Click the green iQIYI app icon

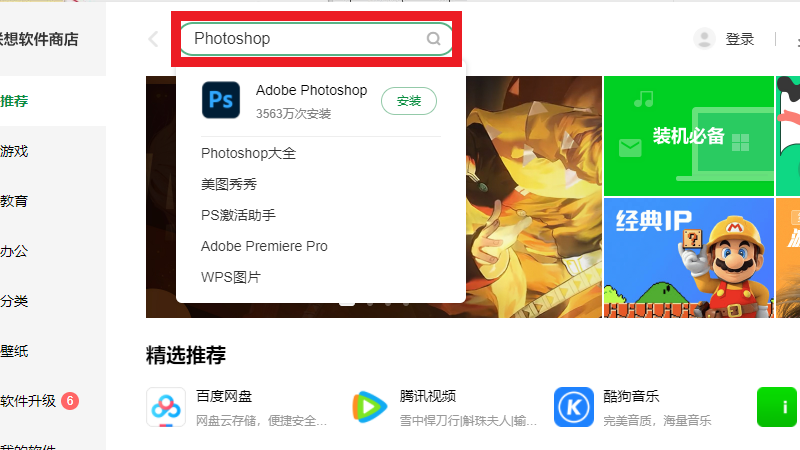777,407
